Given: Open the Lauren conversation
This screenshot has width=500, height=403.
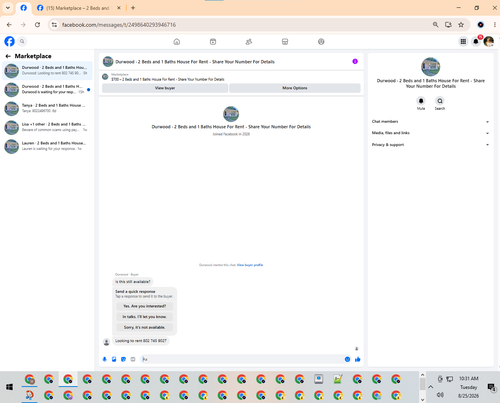Looking at the screenshot, I should pyautogui.click(x=47, y=146).
